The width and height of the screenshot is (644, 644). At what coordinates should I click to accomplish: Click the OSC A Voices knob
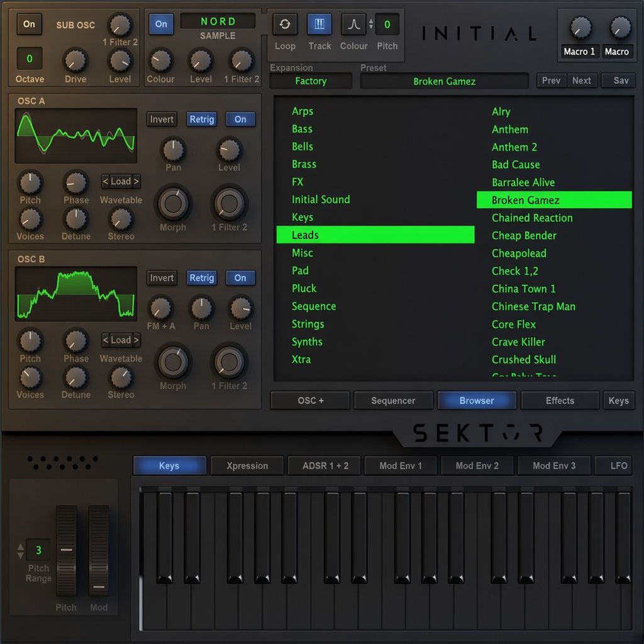[x=30, y=219]
